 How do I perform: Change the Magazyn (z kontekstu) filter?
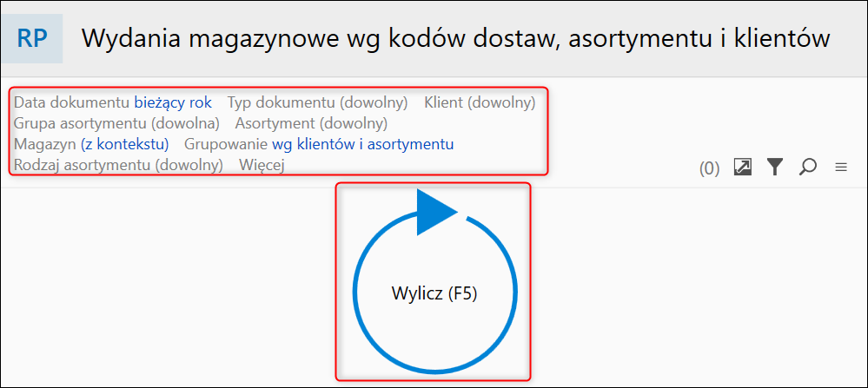point(91,144)
